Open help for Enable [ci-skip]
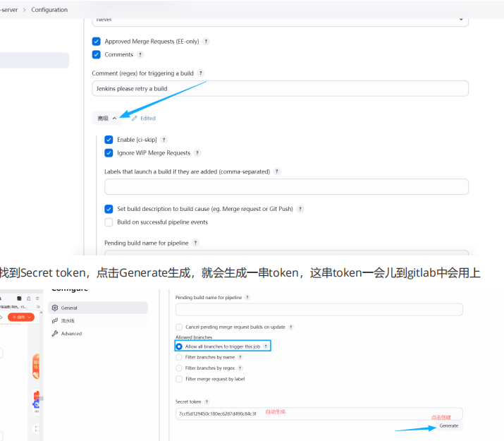 tap(164, 140)
